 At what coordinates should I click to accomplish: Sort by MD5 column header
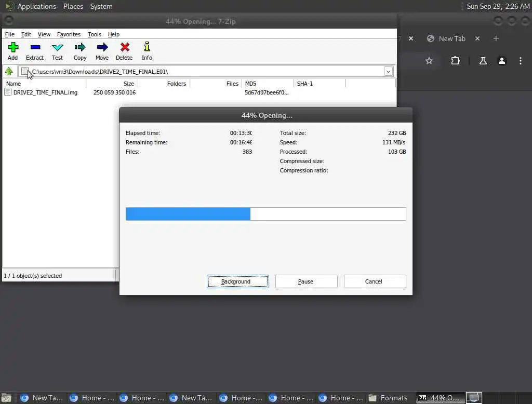(268, 84)
